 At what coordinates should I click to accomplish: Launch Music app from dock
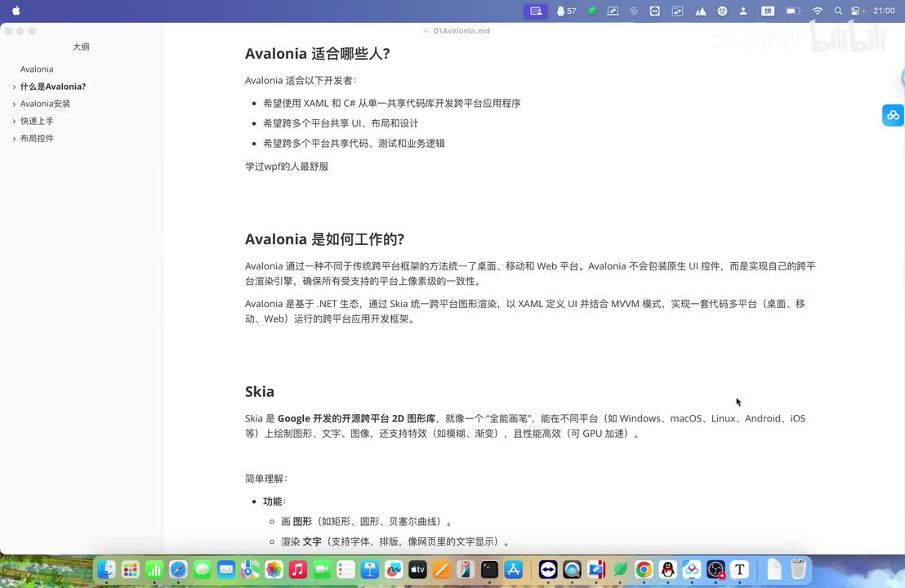point(298,570)
